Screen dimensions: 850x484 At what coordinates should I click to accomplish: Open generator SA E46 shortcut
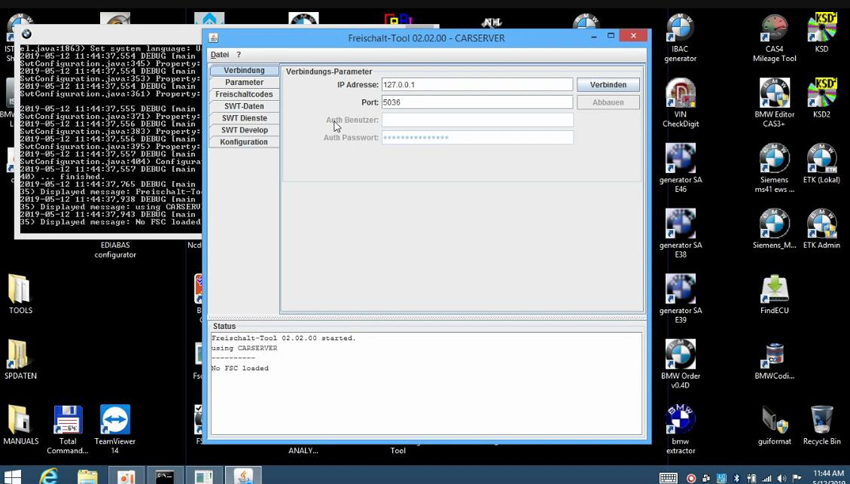point(680,169)
